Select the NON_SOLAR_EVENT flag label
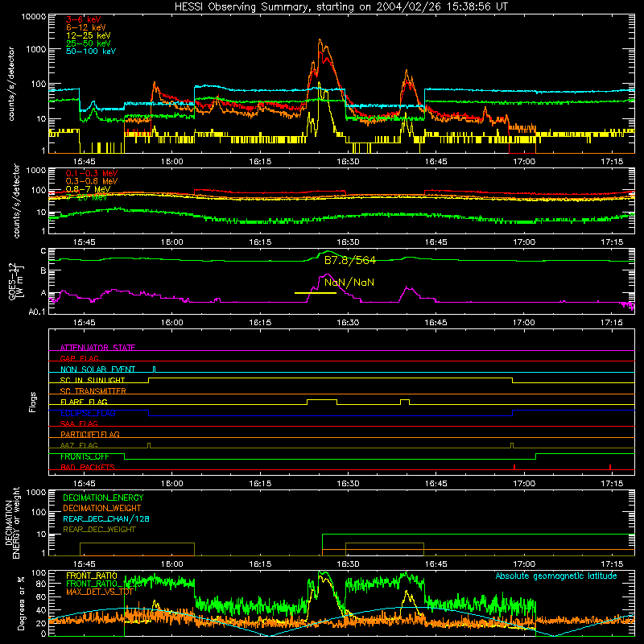 point(97,369)
